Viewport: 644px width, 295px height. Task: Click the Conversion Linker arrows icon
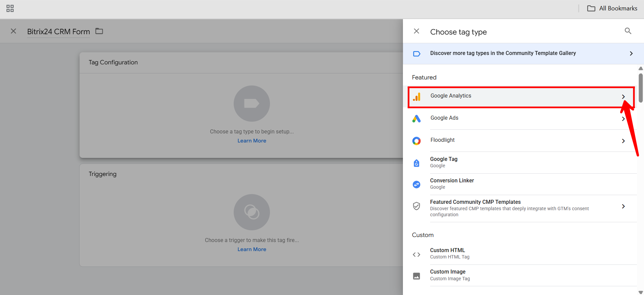[x=416, y=184]
